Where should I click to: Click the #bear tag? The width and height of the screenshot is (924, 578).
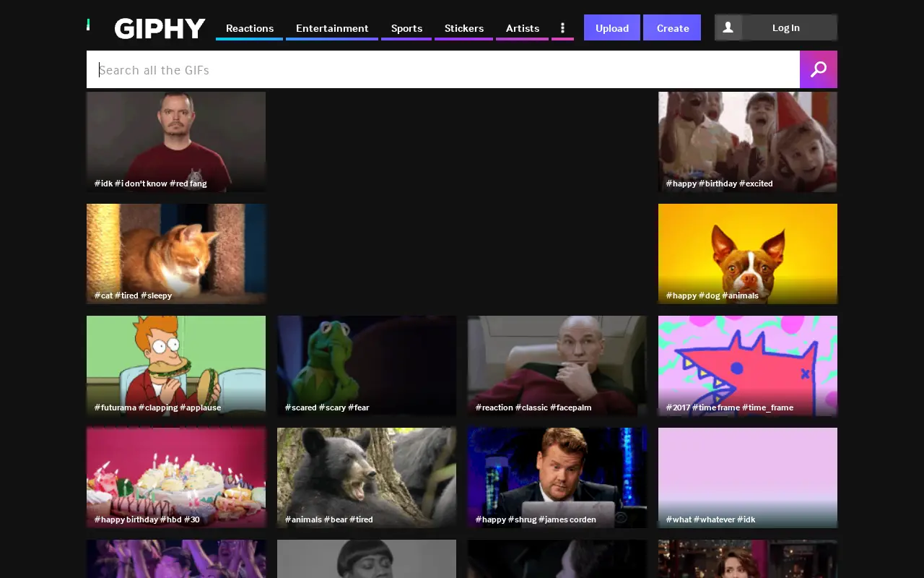click(335, 519)
